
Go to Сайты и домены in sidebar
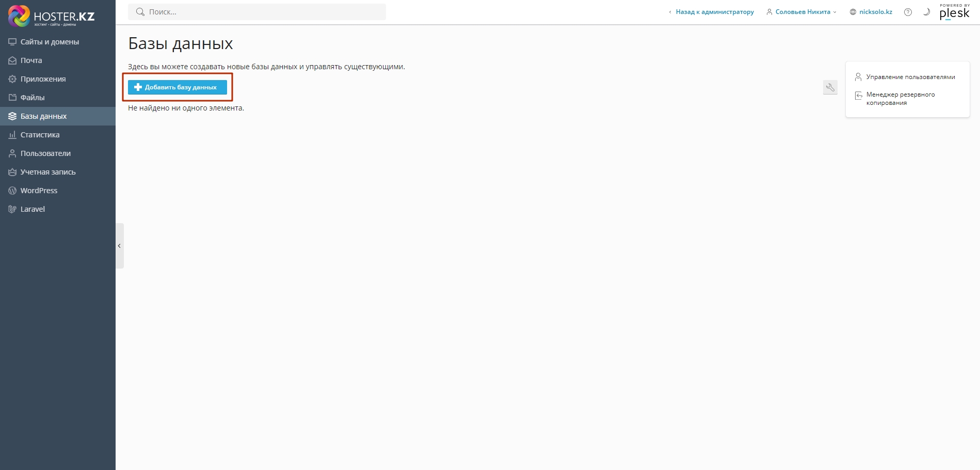coord(50,42)
